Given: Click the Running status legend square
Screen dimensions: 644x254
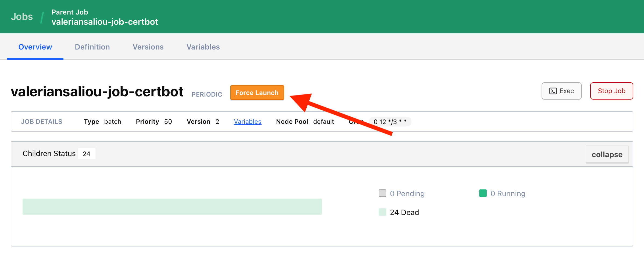Looking at the screenshot, I should click(x=483, y=193).
